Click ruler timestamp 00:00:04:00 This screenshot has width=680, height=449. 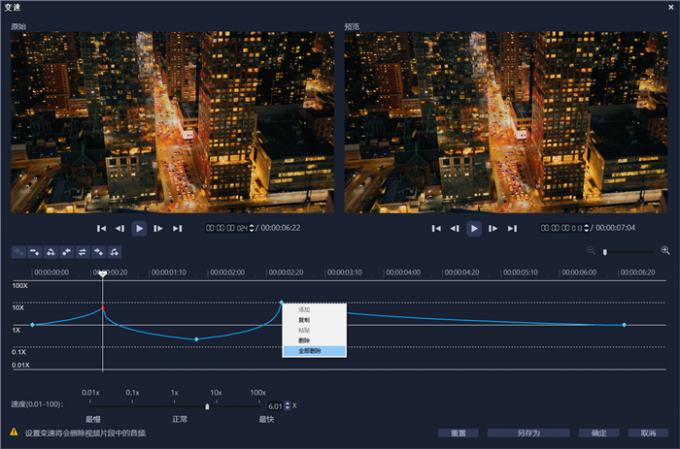tap(403, 272)
